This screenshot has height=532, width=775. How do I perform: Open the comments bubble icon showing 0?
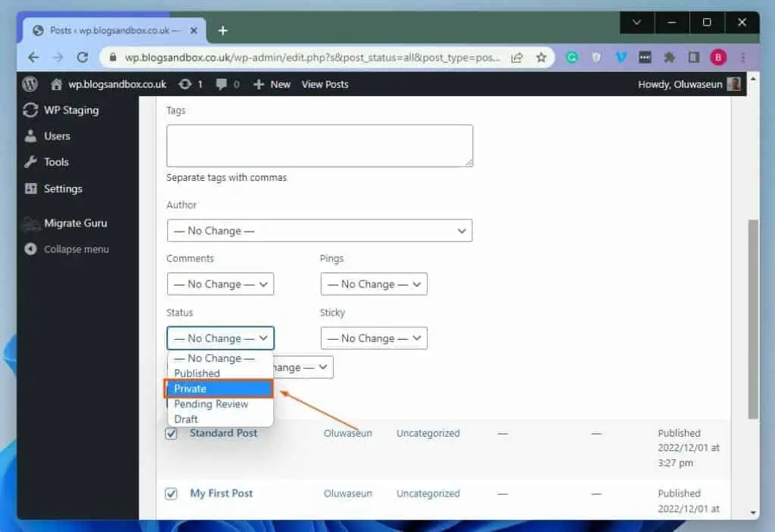pos(222,85)
